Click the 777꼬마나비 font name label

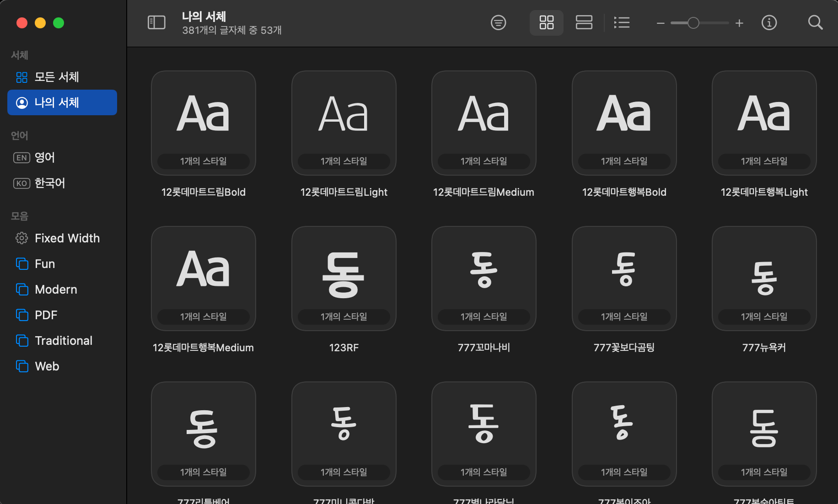[x=484, y=348]
